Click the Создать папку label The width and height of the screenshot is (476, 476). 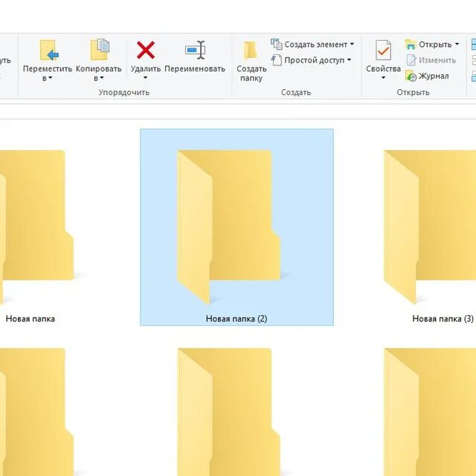(251, 74)
